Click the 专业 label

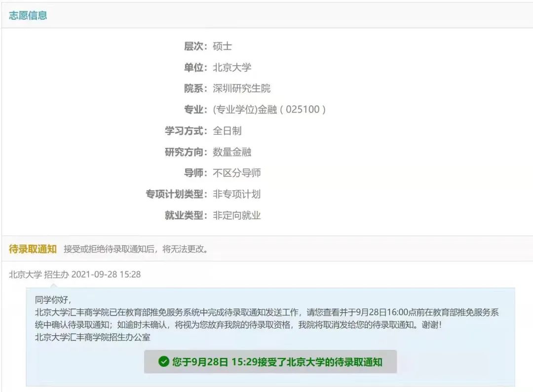(x=195, y=110)
